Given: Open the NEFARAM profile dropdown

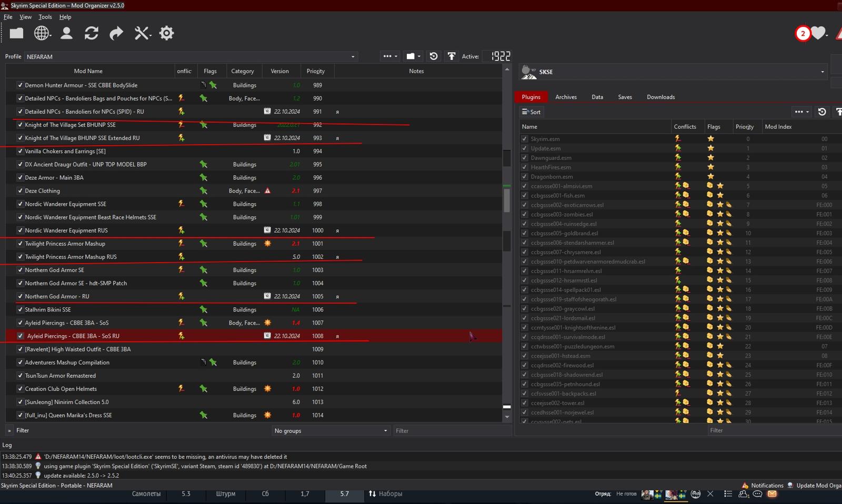Looking at the screenshot, I should 191,56.
